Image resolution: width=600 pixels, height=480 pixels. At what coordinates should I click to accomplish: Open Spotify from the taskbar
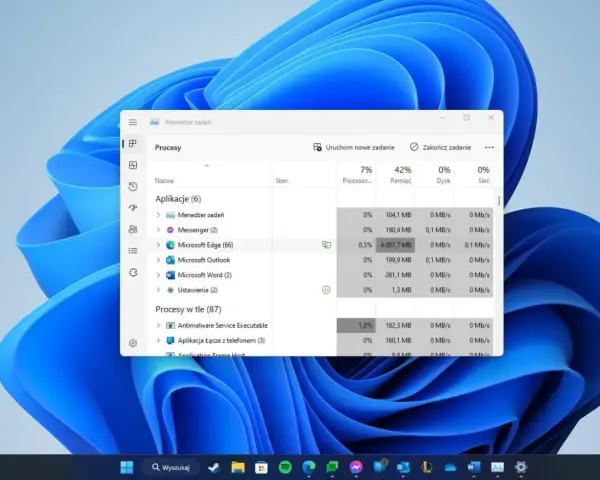pyautogui.click(x=285, y=467)
